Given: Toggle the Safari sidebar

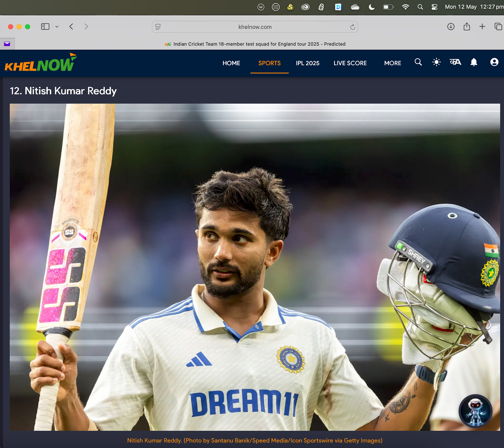Looking at the screenshot, I should (45, 27).
